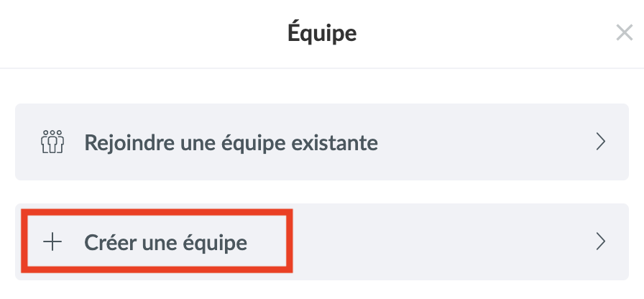The image size is (644, 299).
Task: Expand the Créer une équipe chevron
Action: pos(602,242)
